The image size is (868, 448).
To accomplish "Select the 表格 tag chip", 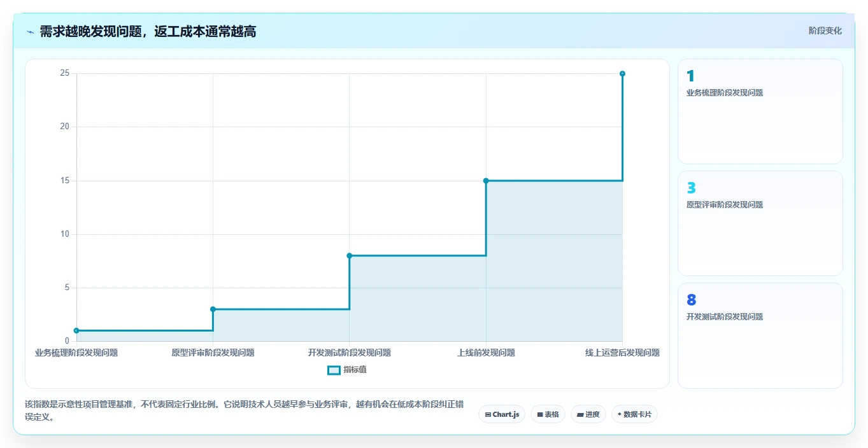I will (x=548, y=414).
